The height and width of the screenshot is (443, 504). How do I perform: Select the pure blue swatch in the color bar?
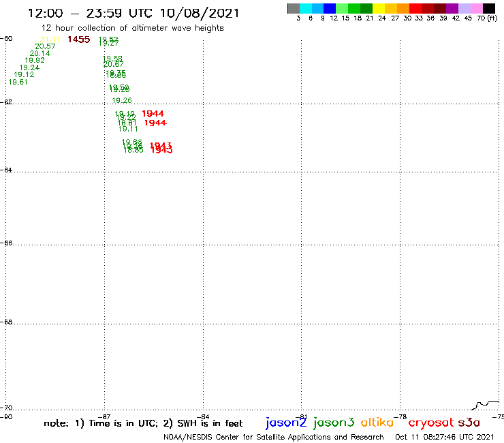pos(330,8)
